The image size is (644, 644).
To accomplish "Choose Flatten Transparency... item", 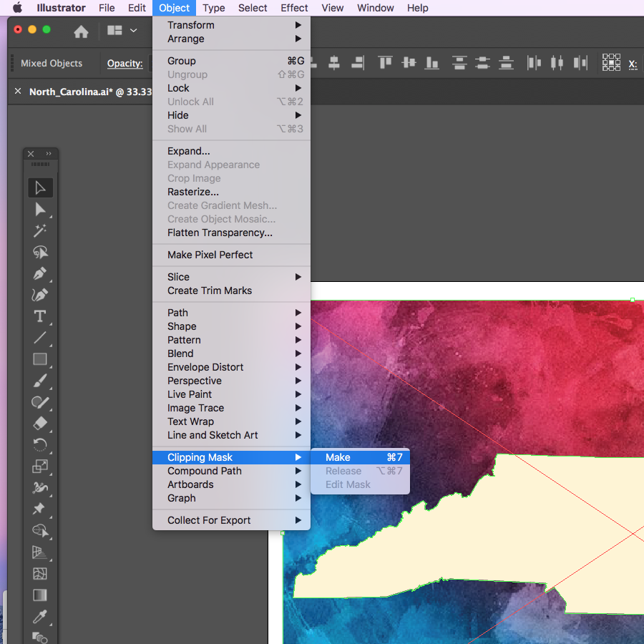I will click(231, 233).
